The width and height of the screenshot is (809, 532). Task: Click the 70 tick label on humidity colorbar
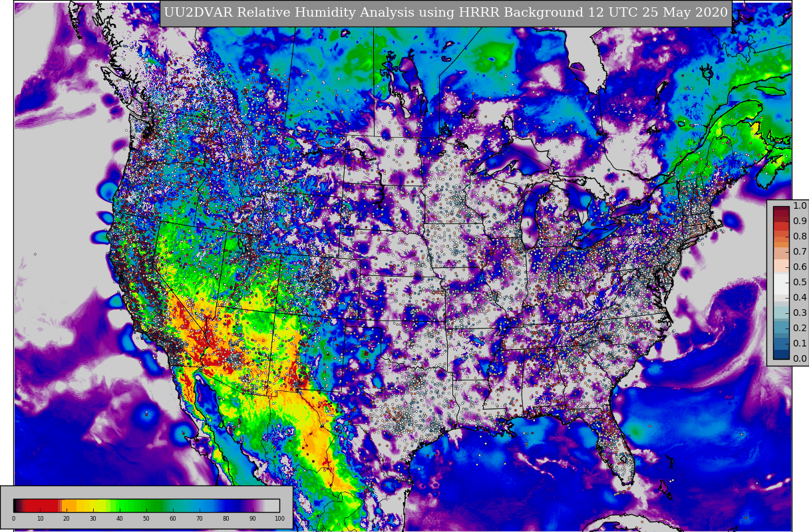click(200, 519)
